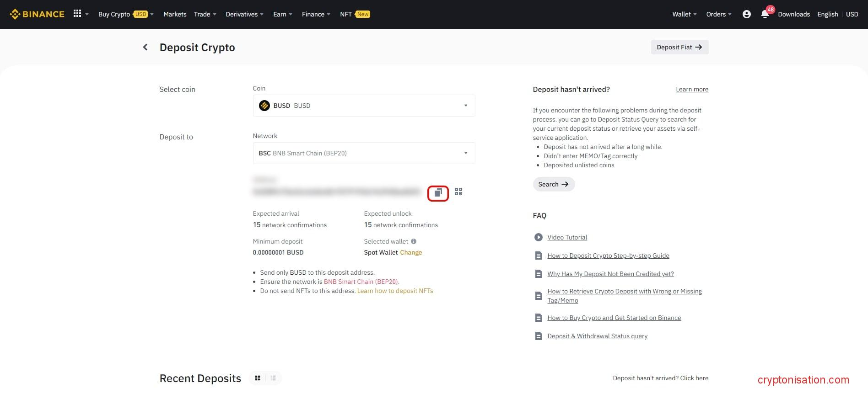Open Deposit & Withdrawal Status query link

coord(597,336)
